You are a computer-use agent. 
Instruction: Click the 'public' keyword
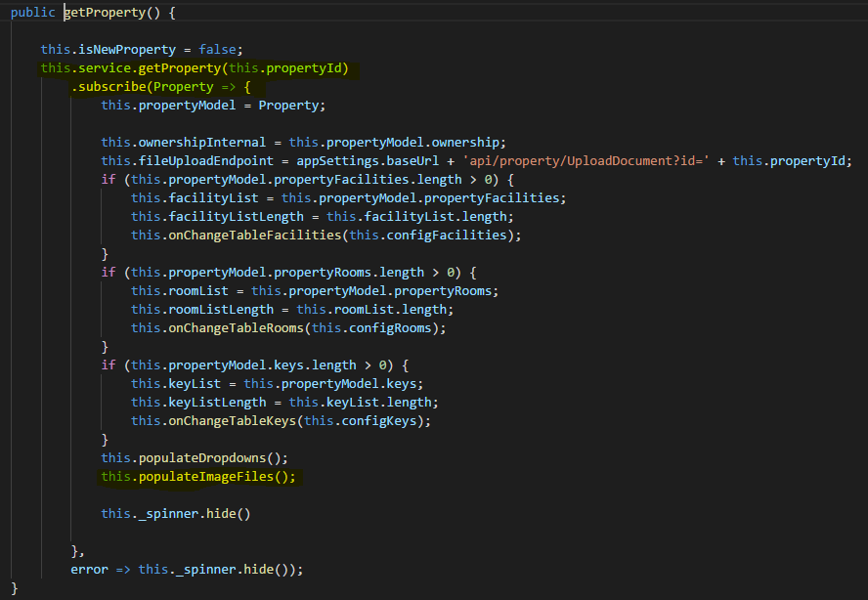tap(32, 12)
